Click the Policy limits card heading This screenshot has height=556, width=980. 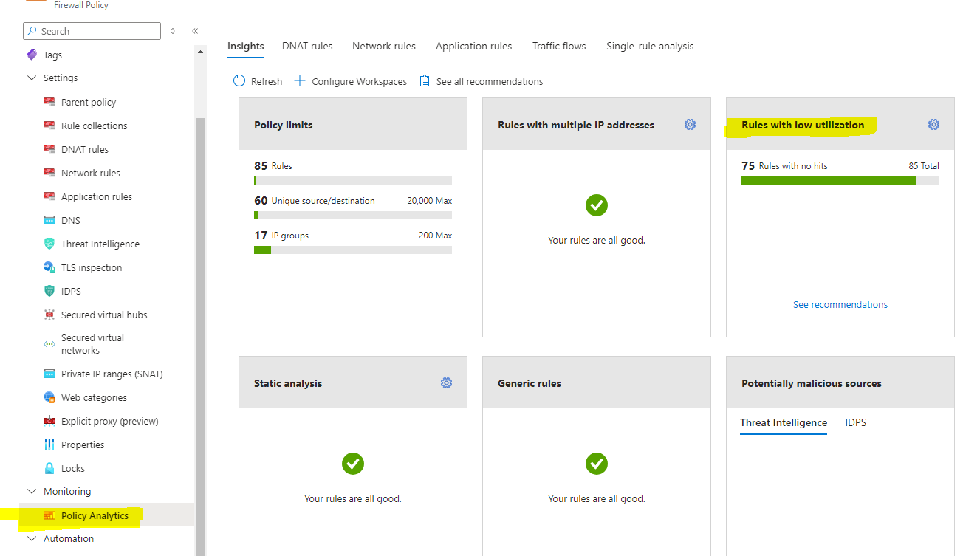[284, 125]
